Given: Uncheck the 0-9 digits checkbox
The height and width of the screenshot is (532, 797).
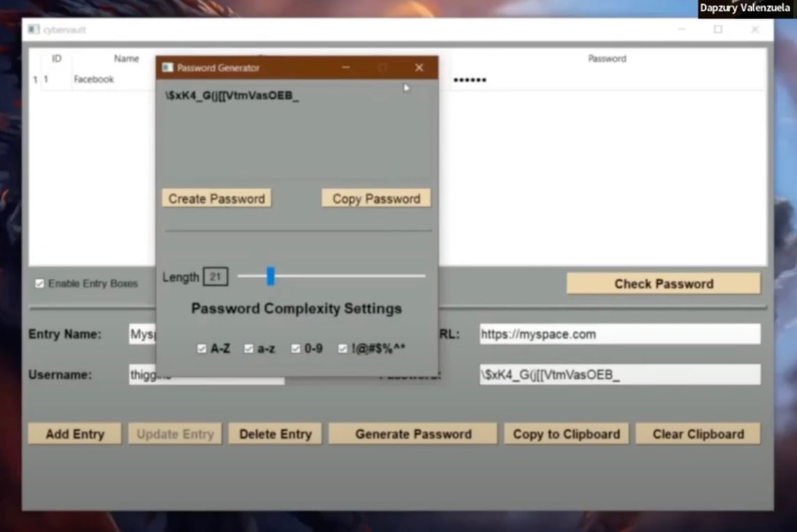Looking at the screenshot, I should pyautogui.click(x=296, y=349).
